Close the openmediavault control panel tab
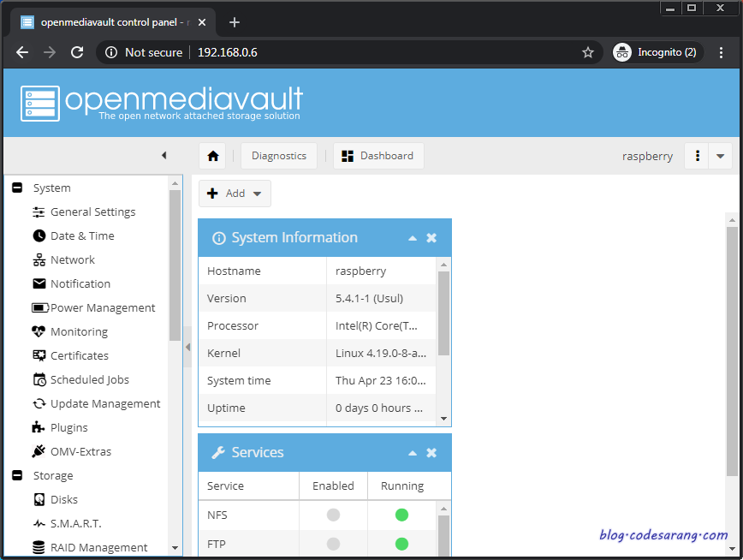Viewport: 743px width, 560px height. [x=202, y=22]
